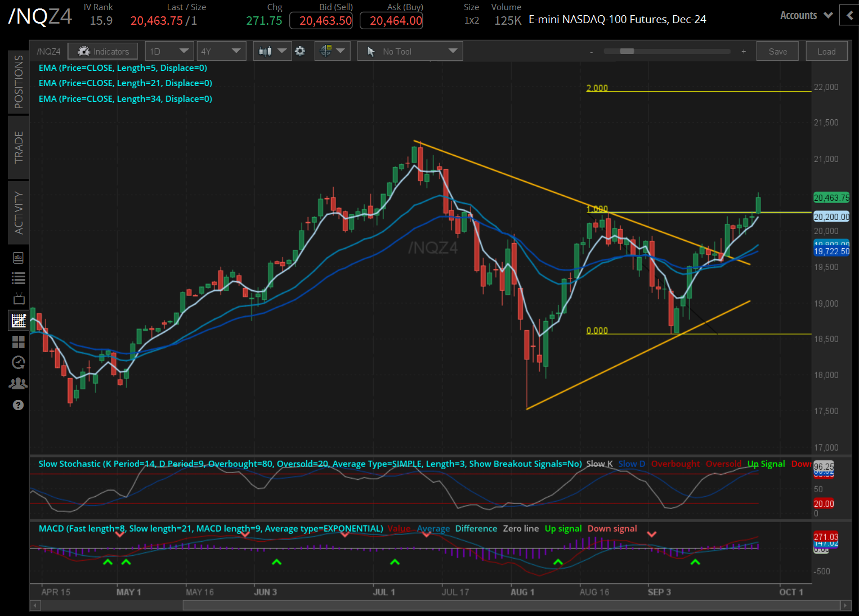859x616 pixels.
Task: Click the E-mini NASDAQ-100 Futures description
Action: pos(618,20)
